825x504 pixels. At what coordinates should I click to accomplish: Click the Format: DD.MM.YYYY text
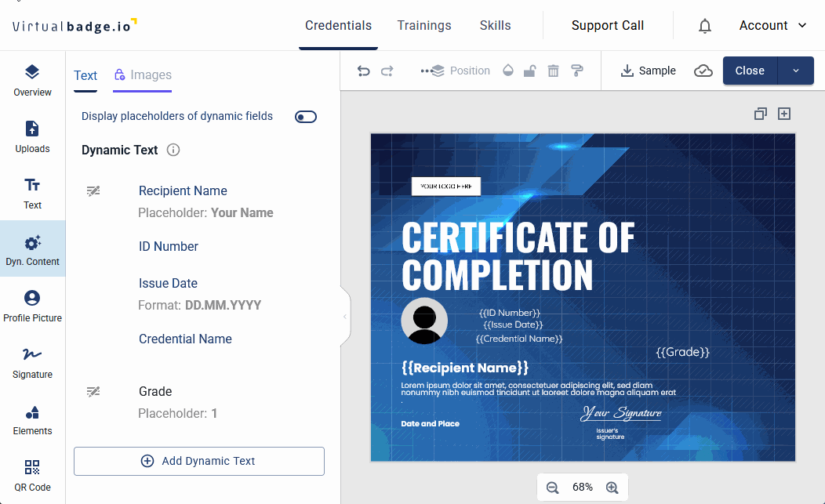(199, 306)
